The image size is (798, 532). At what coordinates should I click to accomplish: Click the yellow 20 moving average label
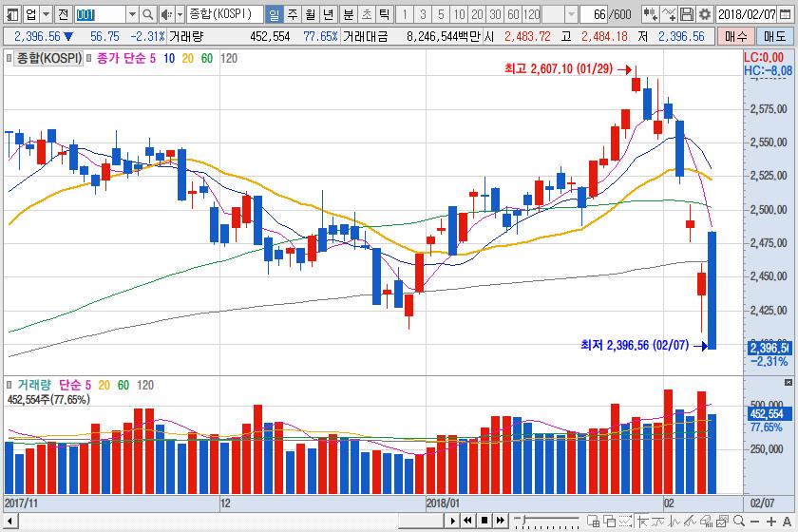188,59
